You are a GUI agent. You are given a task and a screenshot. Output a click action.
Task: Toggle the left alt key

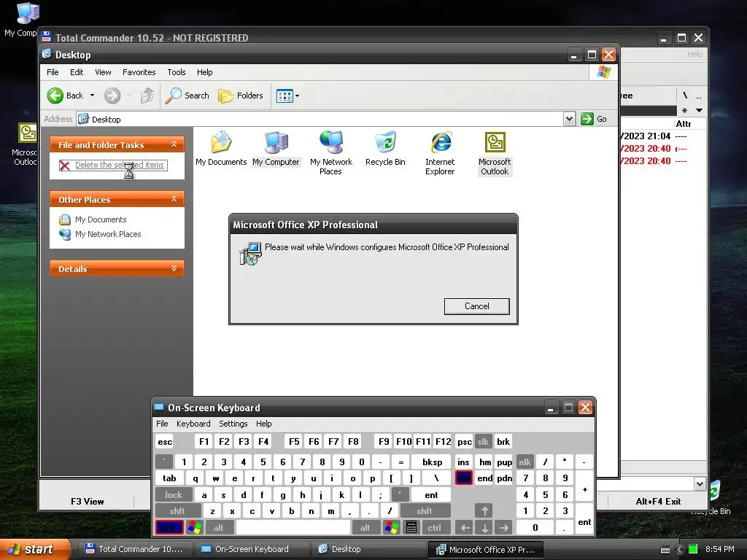pyautogui.click(x=219, y=528)
